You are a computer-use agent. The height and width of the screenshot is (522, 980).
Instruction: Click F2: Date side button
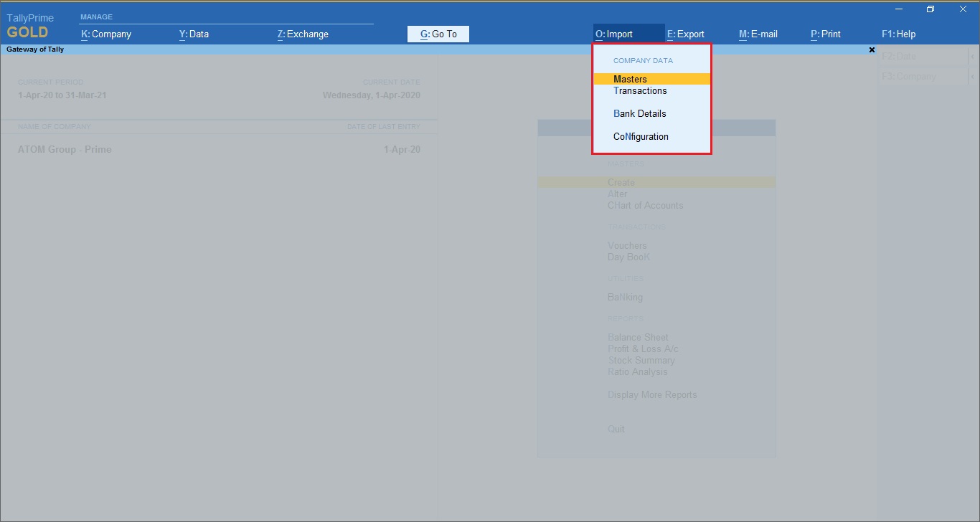point(923,56)
